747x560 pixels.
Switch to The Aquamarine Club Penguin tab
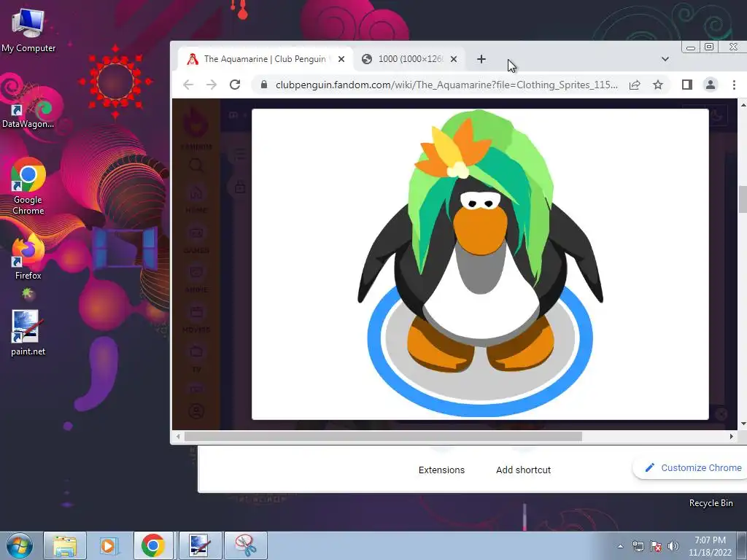(x=264, y=59)
